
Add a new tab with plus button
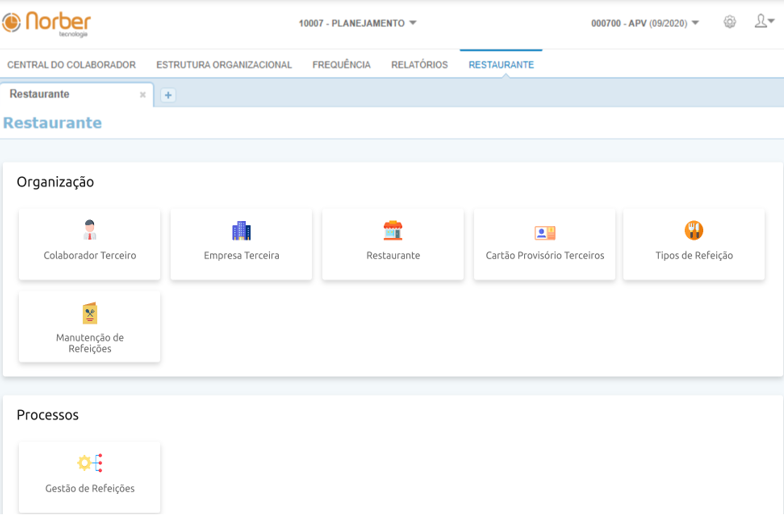click(x=168, y=95)
